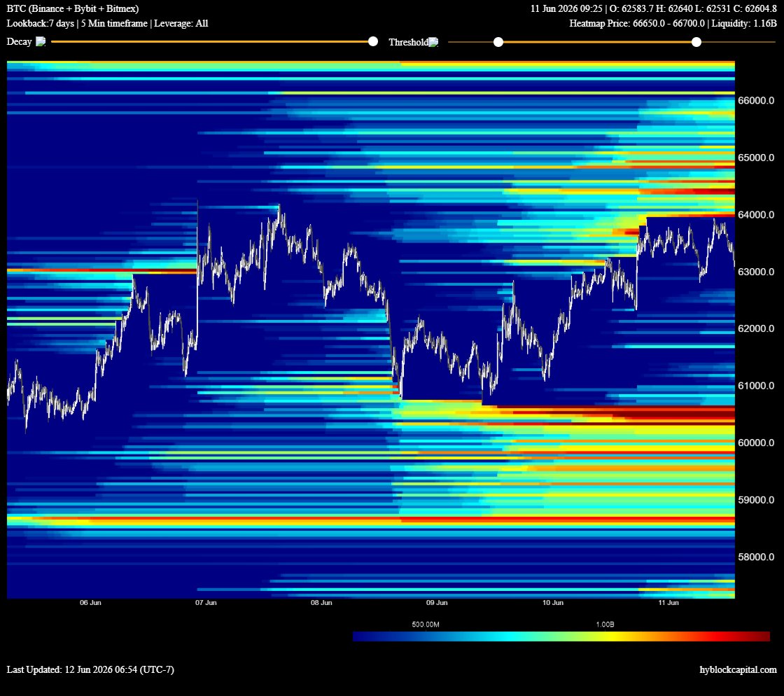Click the Threshold label
784x696 pixels.
coord(409,42)
